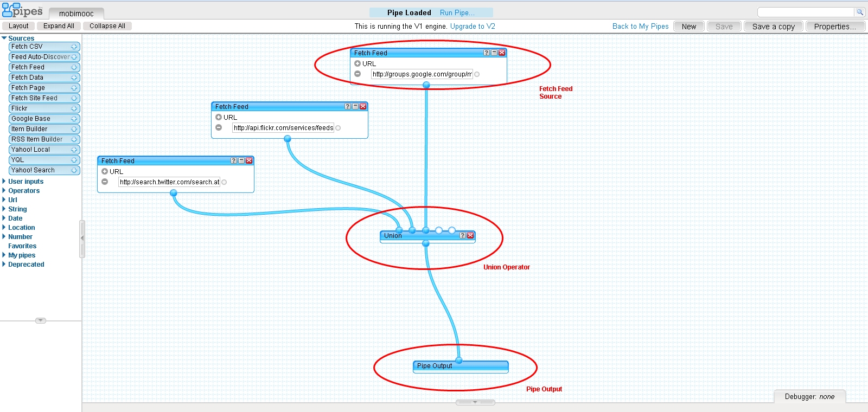Click the Layout menu button
Screen dimensions: 868x412
(18, 26)
